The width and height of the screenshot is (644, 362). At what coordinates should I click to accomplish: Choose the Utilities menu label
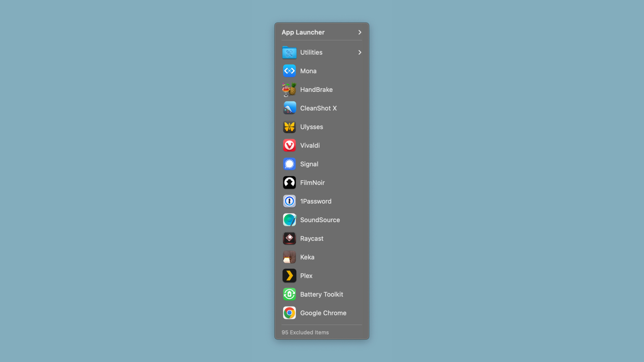pos(311,52)
